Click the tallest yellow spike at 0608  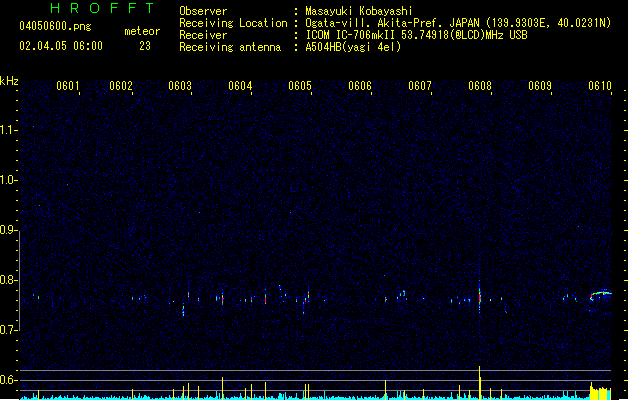pos(479,382)
